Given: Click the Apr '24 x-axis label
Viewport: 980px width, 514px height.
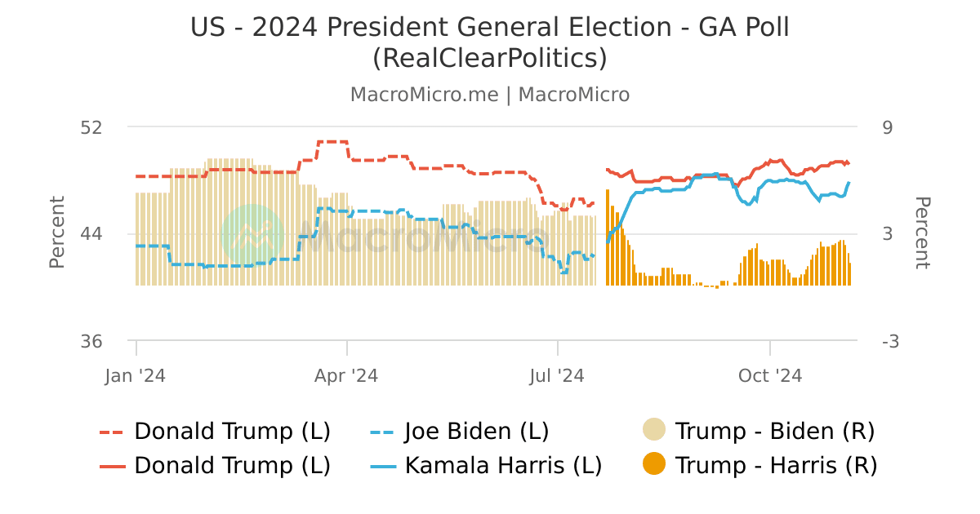Looking at the screenshot, I should (347, 376).
